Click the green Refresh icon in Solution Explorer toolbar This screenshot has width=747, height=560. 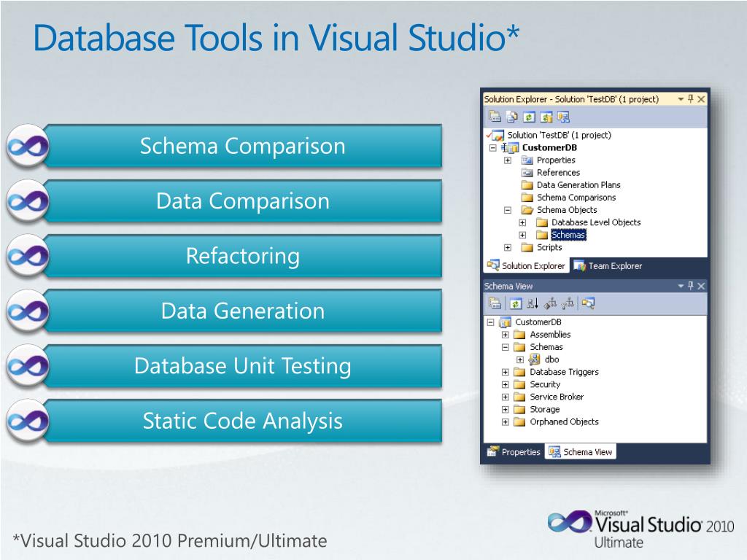click(529, 117)
